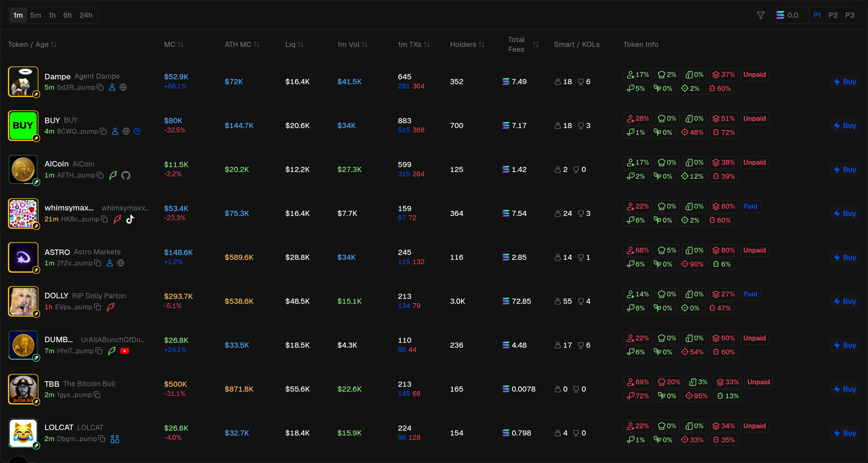868x463 pixels.
Task: Sort by 1m Vol column
Action: point(352,45)
